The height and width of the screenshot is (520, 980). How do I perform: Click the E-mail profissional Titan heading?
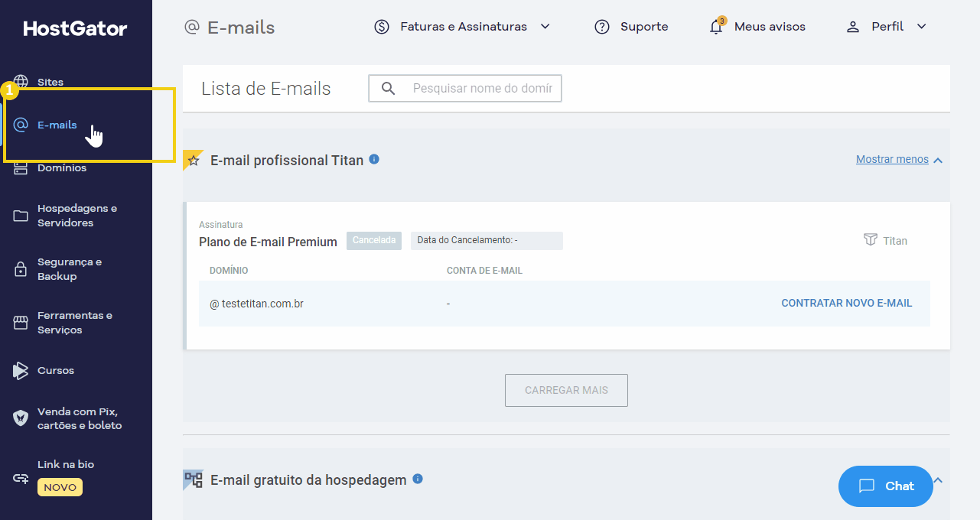(x=287, y=161)
